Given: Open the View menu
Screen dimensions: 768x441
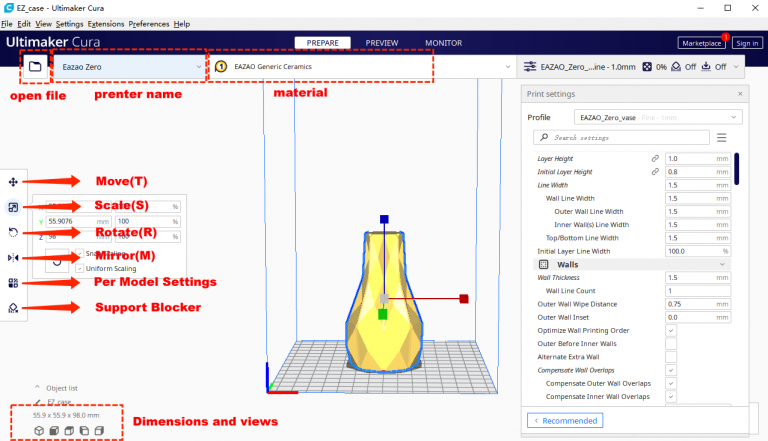Looking at the screenshot, I should [43, 24].
